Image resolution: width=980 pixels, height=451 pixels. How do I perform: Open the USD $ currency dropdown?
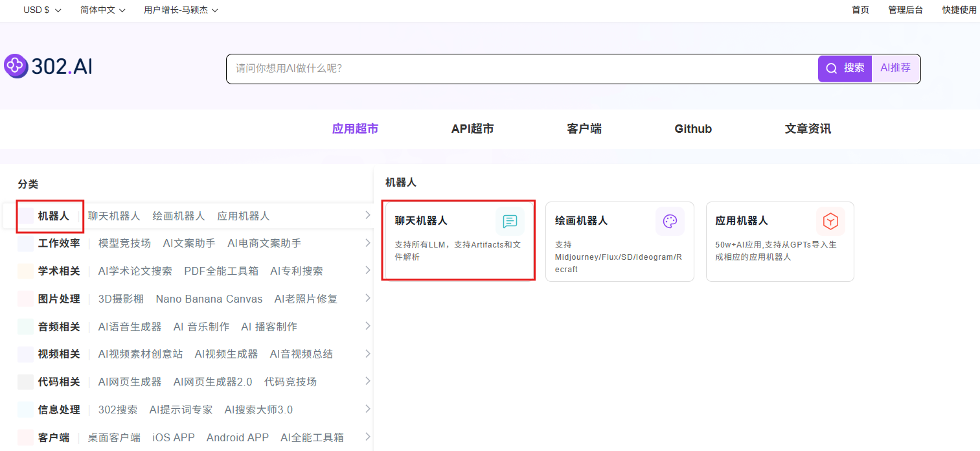pyautogui.click(x=42, y=10)
